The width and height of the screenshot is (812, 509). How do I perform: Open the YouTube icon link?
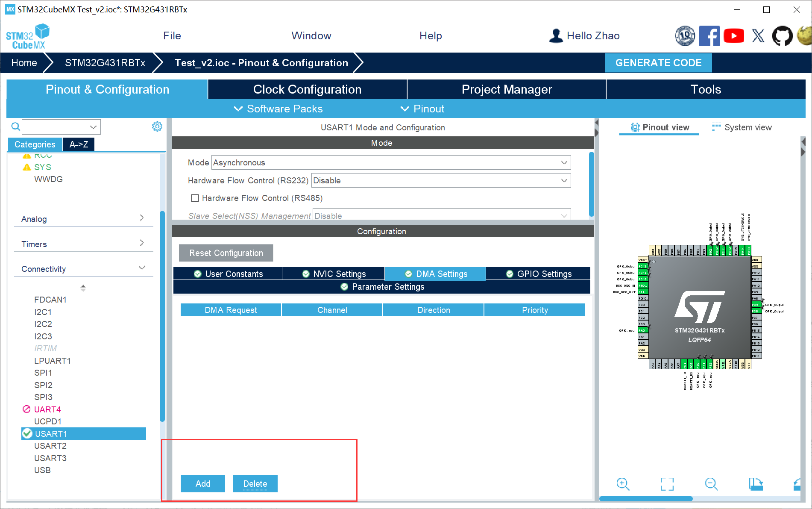tap(733, 36)
